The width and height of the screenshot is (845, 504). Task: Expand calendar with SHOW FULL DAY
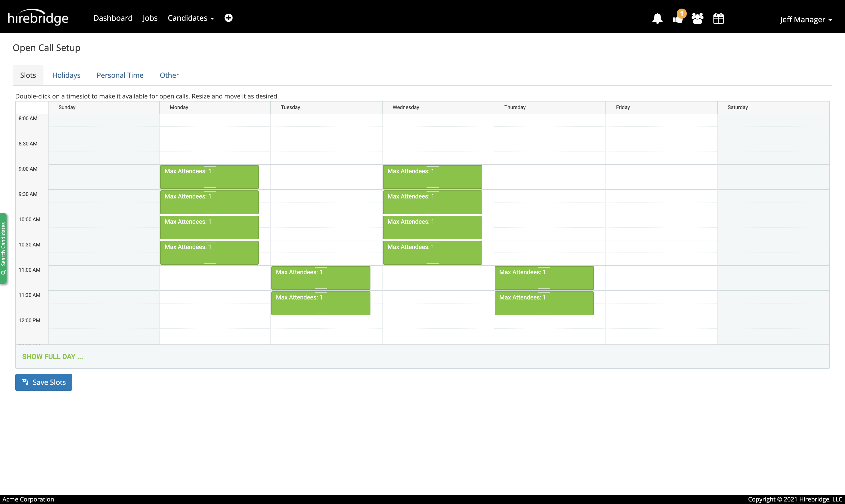52,356
